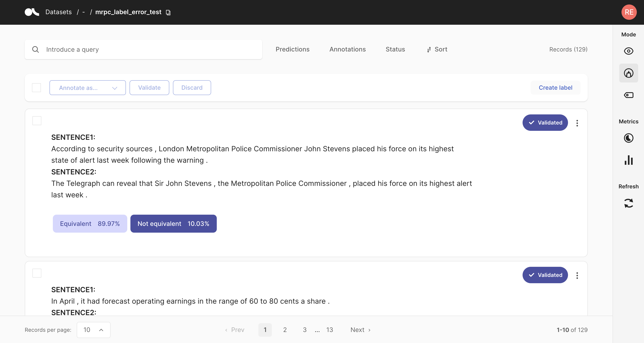The image size is (644, 343).
Task: Select the hand-labelling annotate mode icon
Action: [x=628, y=73]
